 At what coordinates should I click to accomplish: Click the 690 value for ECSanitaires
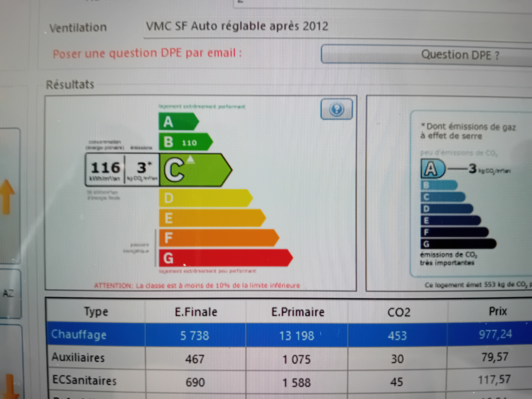point(195,382)
